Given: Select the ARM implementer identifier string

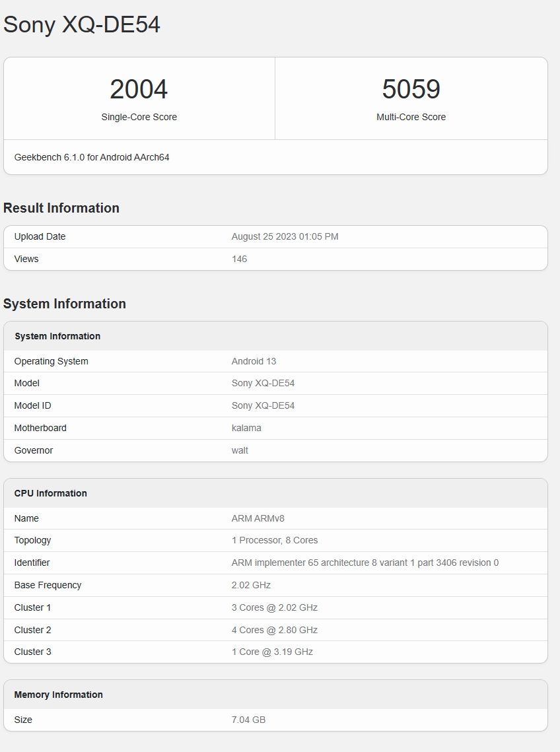Looking at the screenshot, I should [x=365, y=563].
